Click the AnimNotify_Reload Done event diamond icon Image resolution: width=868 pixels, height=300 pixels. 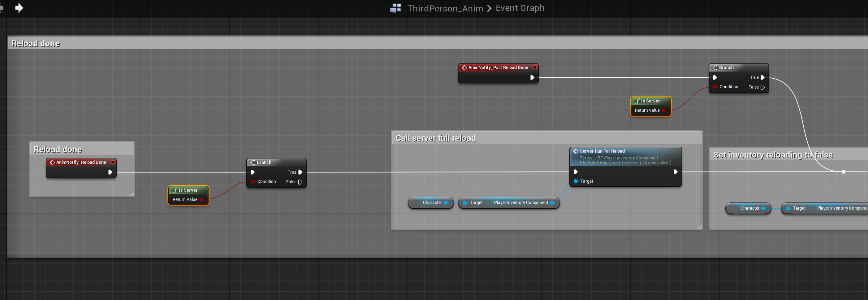(x=52, y=163)
